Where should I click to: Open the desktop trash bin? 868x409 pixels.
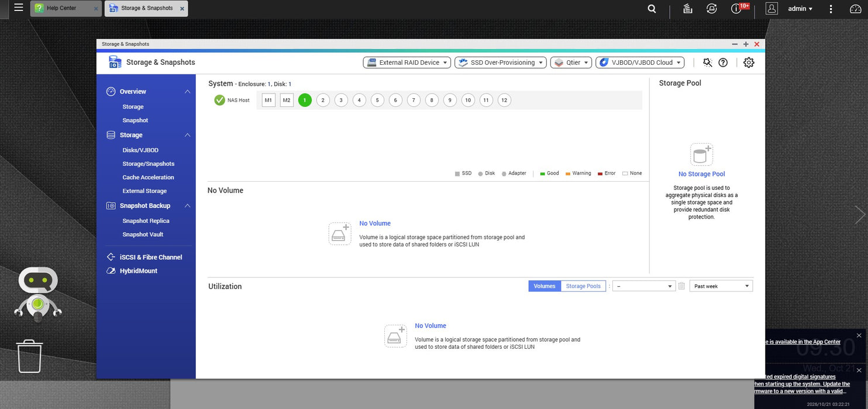[x=29, y=356]
